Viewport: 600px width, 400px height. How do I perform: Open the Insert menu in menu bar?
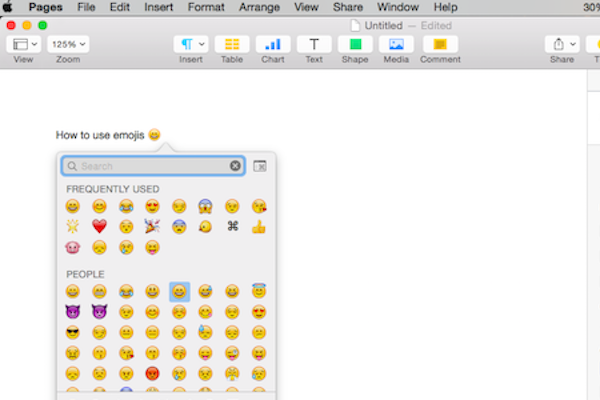click(x=158, y=7)
